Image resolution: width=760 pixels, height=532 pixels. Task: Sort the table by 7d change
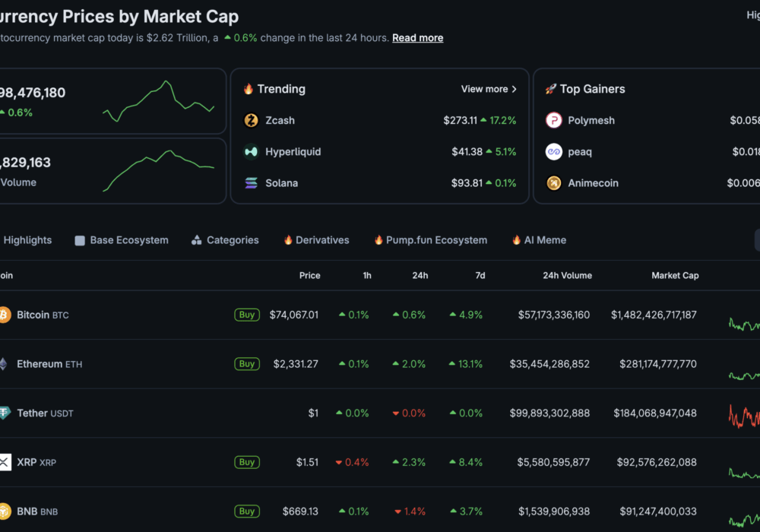point(480,276)
